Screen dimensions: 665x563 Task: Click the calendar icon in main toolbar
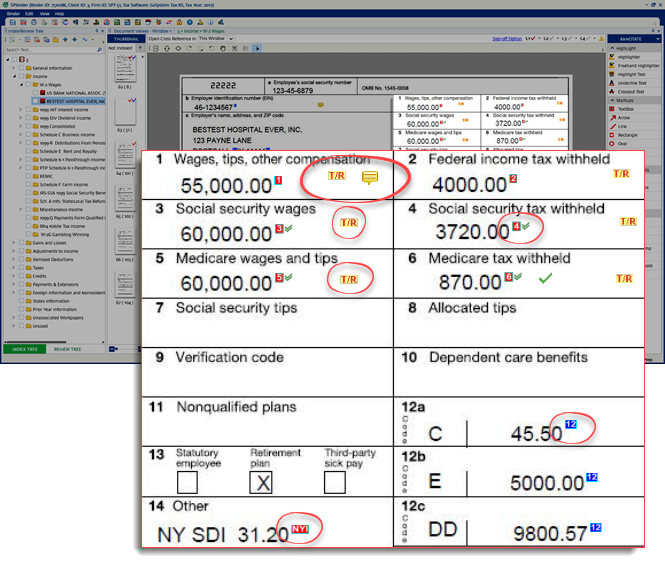[148, 22]
